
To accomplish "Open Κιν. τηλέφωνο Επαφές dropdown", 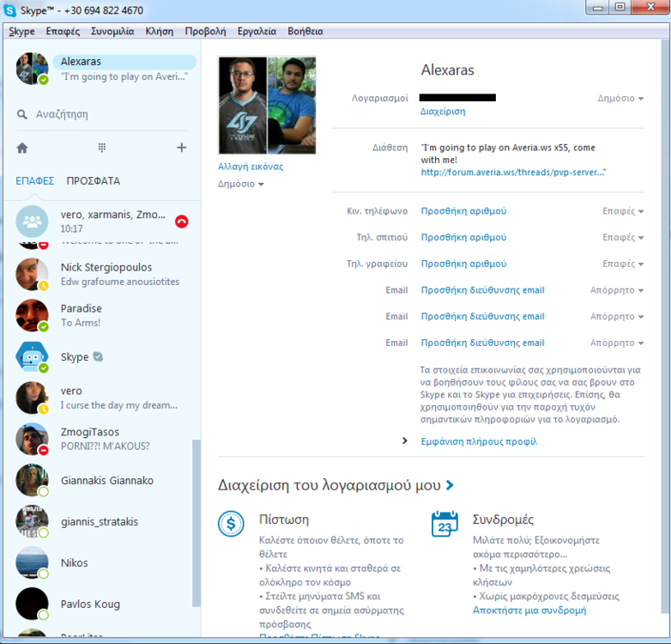I will [x=623, y=211].
